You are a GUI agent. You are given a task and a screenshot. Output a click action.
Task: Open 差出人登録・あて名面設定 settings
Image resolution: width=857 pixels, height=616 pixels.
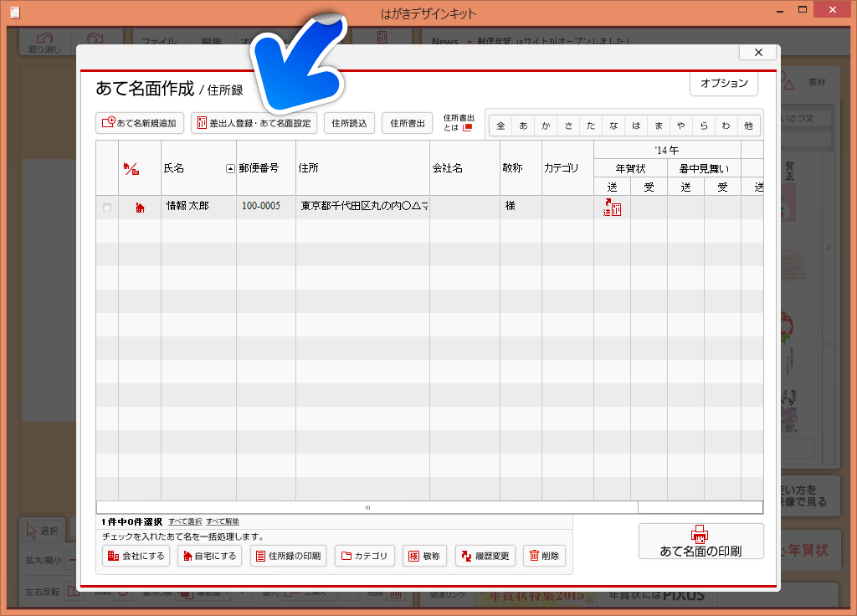coord(254,123)
